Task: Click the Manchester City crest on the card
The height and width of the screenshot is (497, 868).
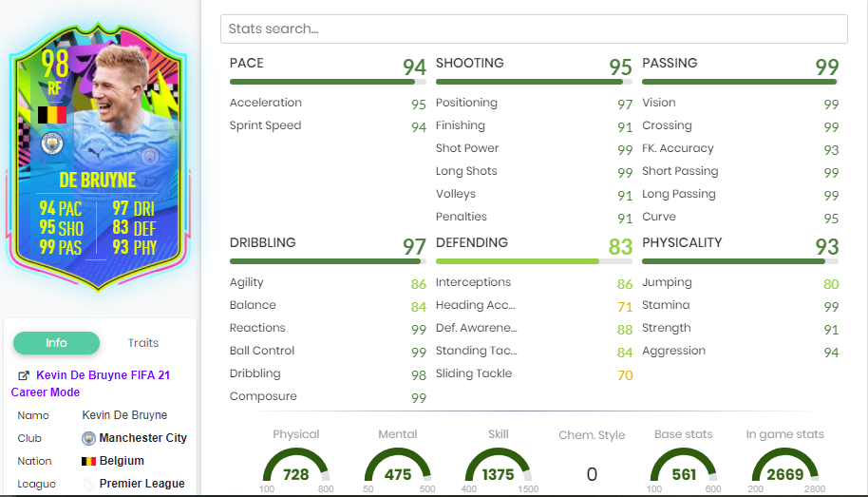Action: 51,144
